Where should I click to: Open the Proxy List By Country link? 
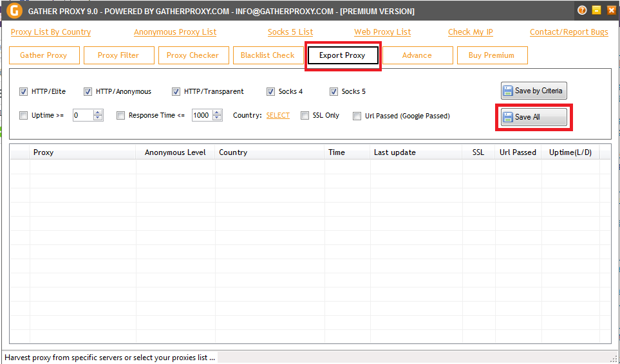(x=51, y=32)
